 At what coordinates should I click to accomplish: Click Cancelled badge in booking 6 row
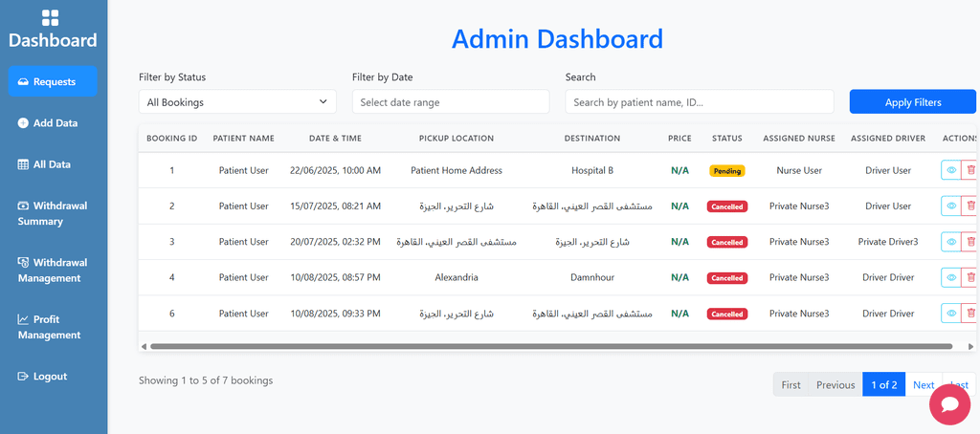(727, 315)
